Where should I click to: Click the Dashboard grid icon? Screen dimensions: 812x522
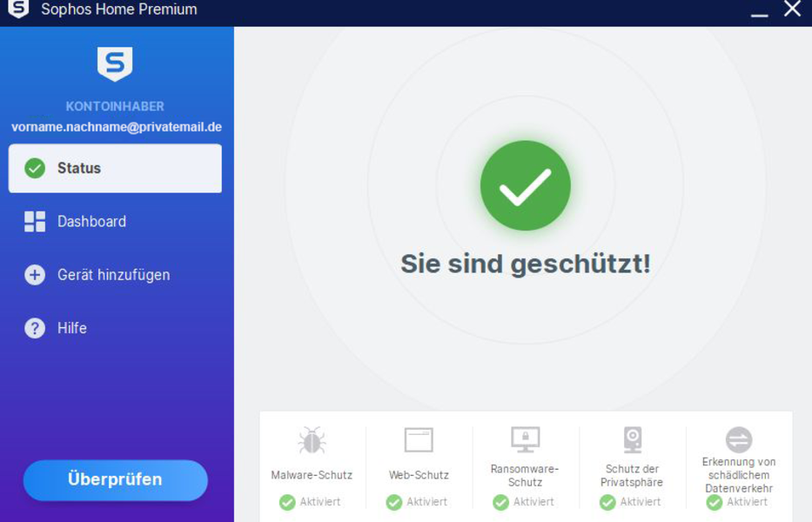pyautogui.click(x=35, y=222)
